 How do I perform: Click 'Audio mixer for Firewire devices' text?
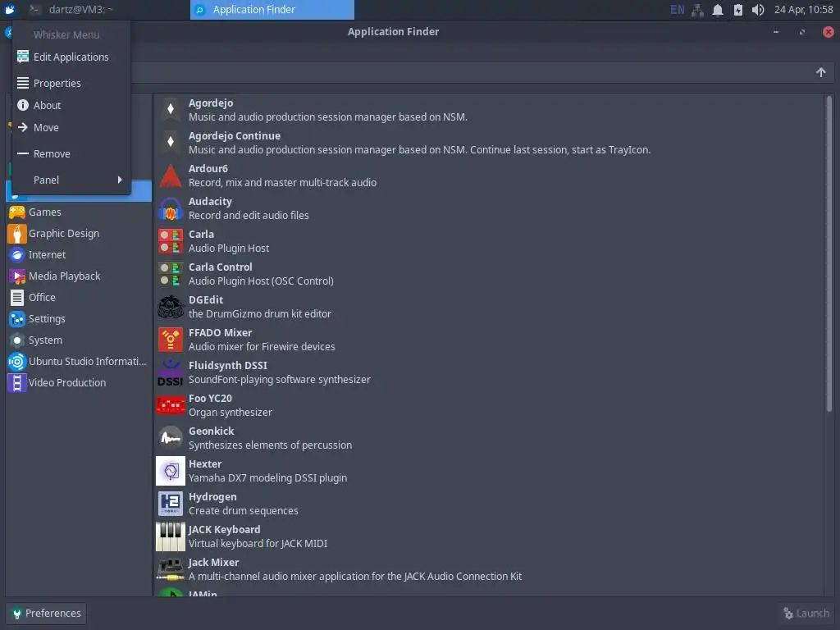click(262, 347)
